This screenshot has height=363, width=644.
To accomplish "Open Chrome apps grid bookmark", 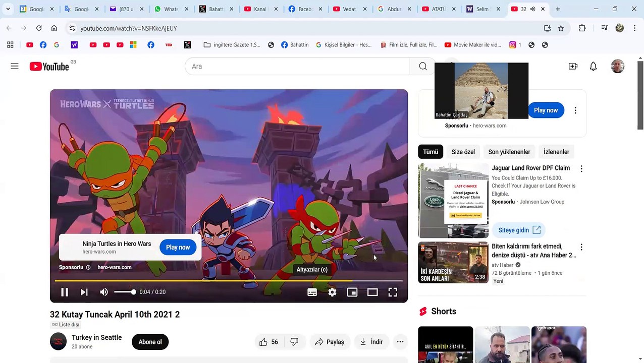I will [x=10, y=45].
